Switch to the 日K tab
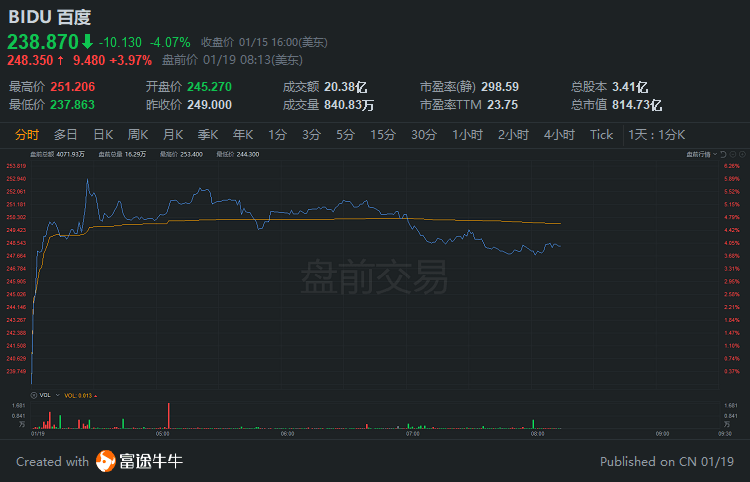 [103, 135]
